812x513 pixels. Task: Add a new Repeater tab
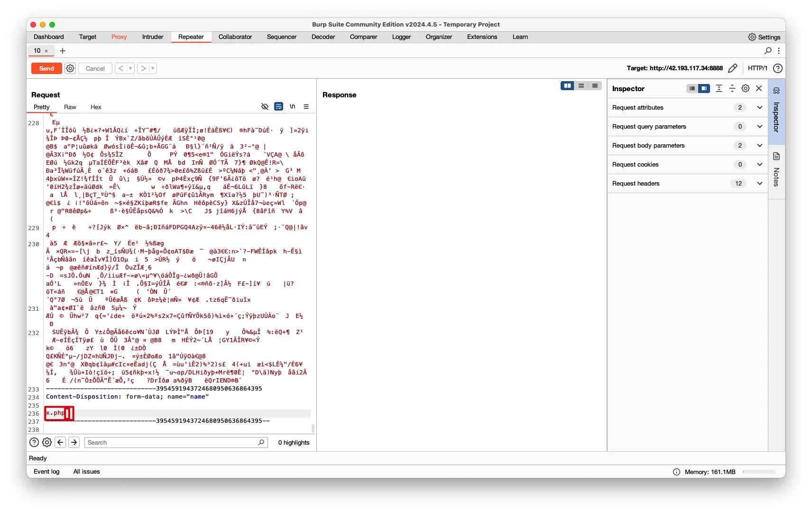pos(63,51)
